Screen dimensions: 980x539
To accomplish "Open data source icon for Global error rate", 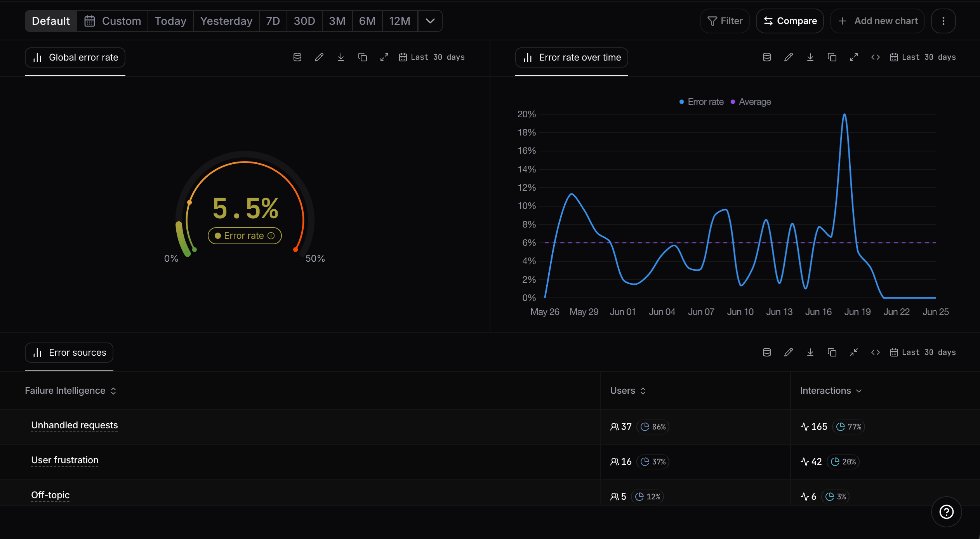I will (x=297, y=57).
